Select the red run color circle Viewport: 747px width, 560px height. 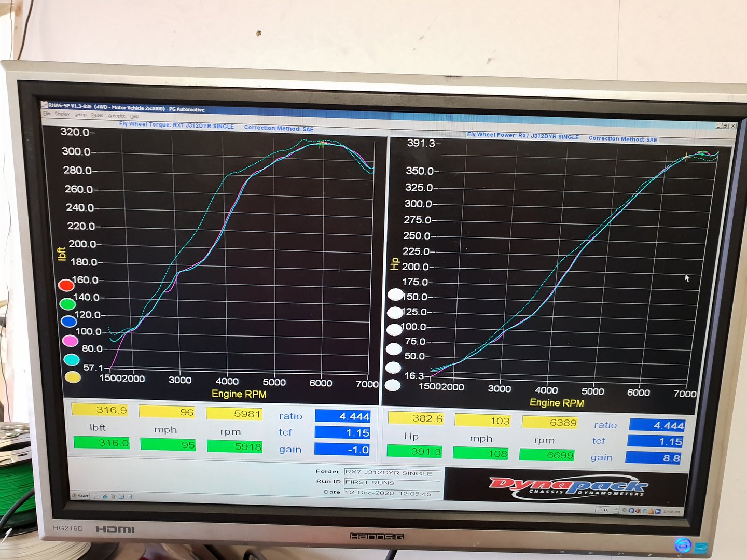click(x=66, y=285)
